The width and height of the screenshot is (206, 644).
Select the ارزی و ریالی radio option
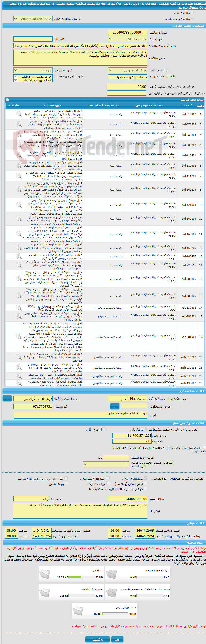pos(104,429)
